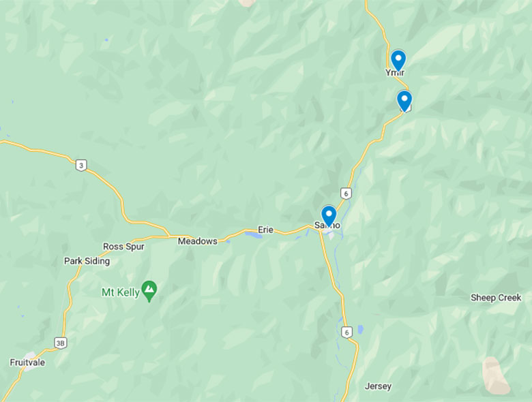Click the small blue lake beside Erie
The height and width of the screenshot is (402, 532).
tap(254, 235)
